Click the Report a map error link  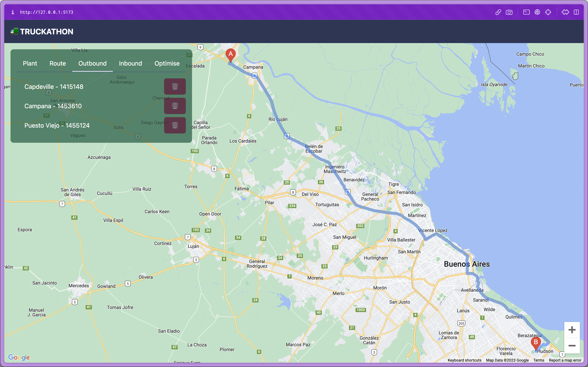(x=565, y=360)
